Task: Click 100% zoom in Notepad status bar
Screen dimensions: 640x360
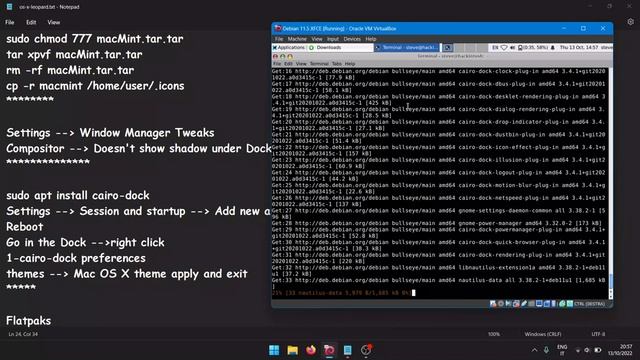Action: point(494,334)
